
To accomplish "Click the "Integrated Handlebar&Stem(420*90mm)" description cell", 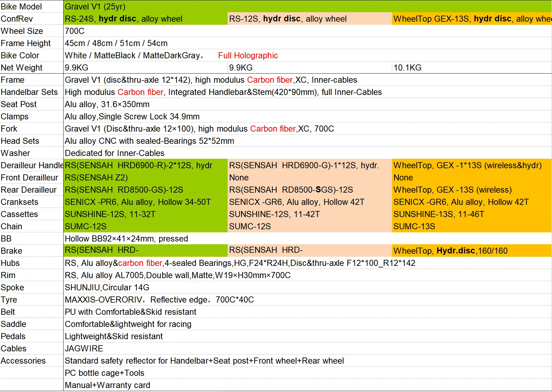I will (x=307, y=92).
